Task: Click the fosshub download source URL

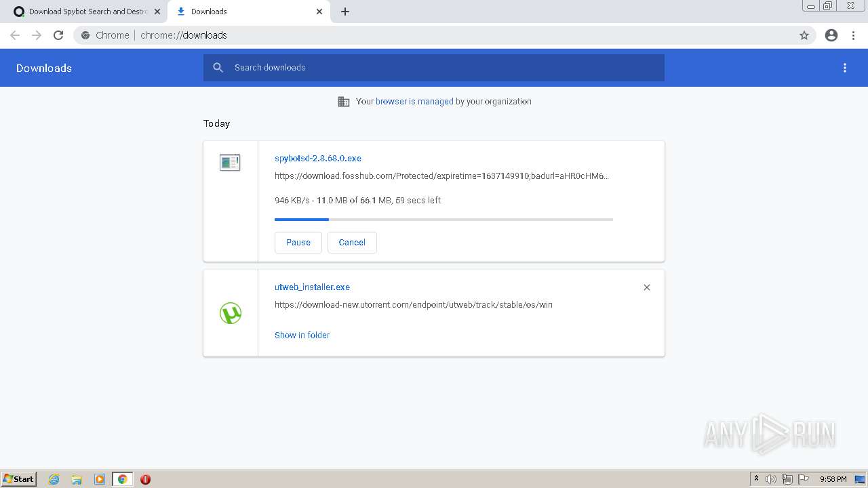Action: tap(441, 176)
